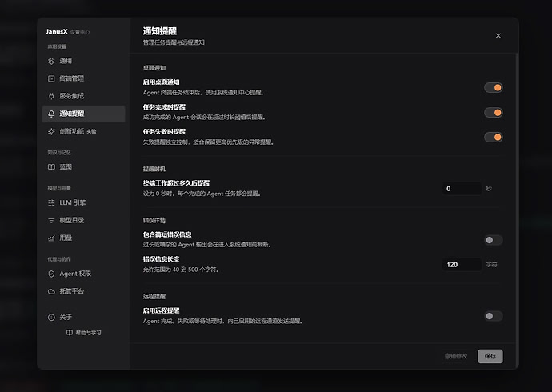Open the LLM 引擎 settings page
Screen dimensions: 552x392
point(83,202)
